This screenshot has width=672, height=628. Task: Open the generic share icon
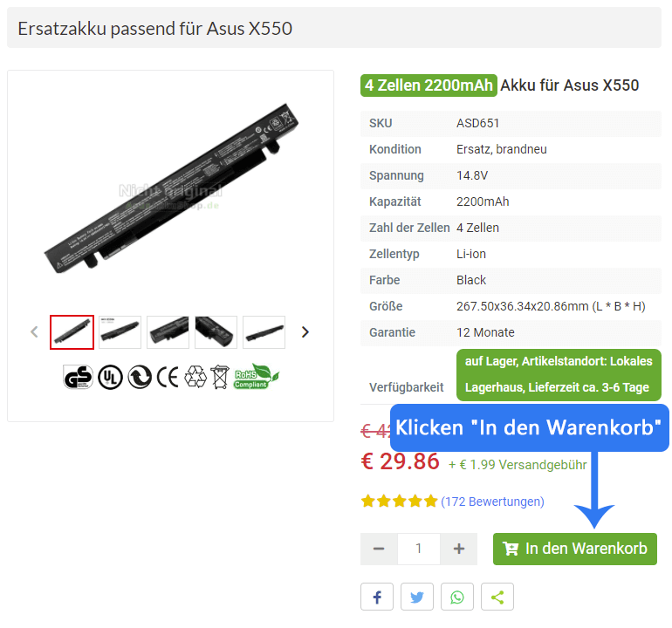(497, 597)
